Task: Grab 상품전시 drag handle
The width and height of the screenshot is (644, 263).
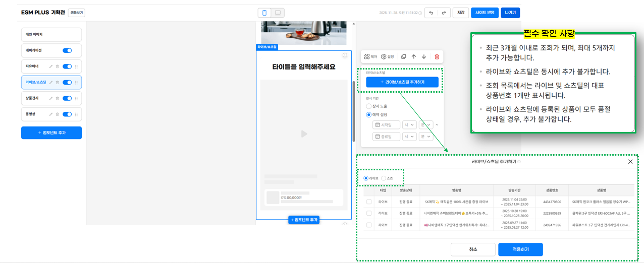Action: pos(76,98)
